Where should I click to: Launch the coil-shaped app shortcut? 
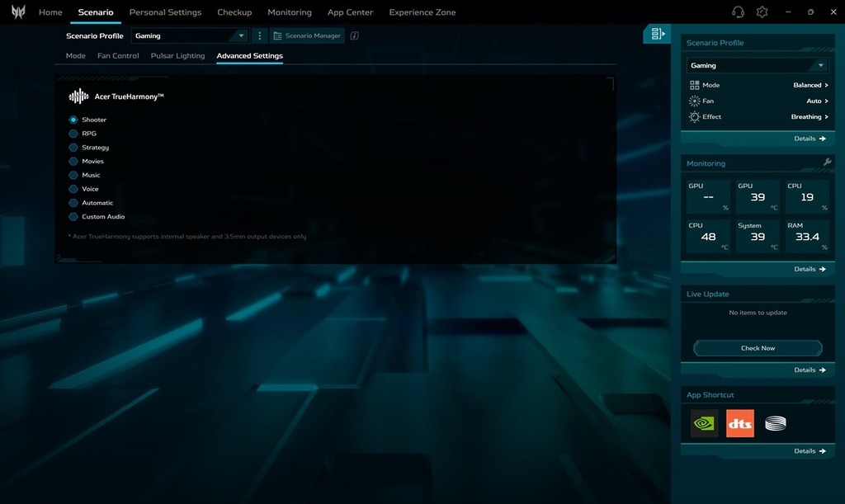pos(776,423)
